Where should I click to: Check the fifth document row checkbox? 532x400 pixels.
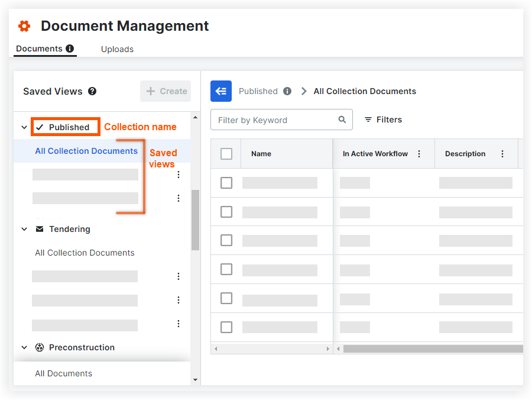pyautogui.click(x=226, y=298)
